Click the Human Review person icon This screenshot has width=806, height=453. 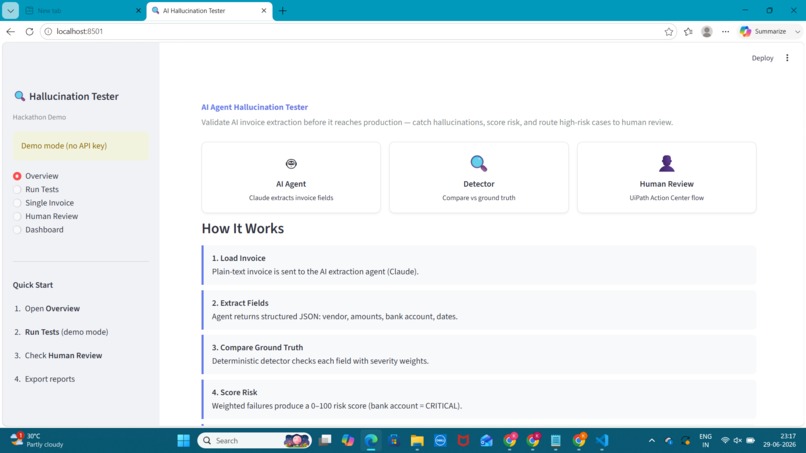[667, 164]
